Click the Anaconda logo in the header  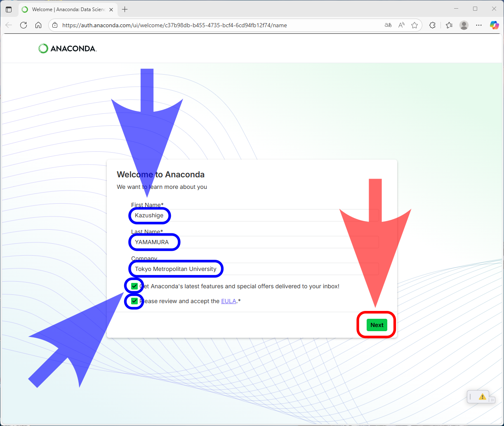pyautogui.click(x=67, y=49)
